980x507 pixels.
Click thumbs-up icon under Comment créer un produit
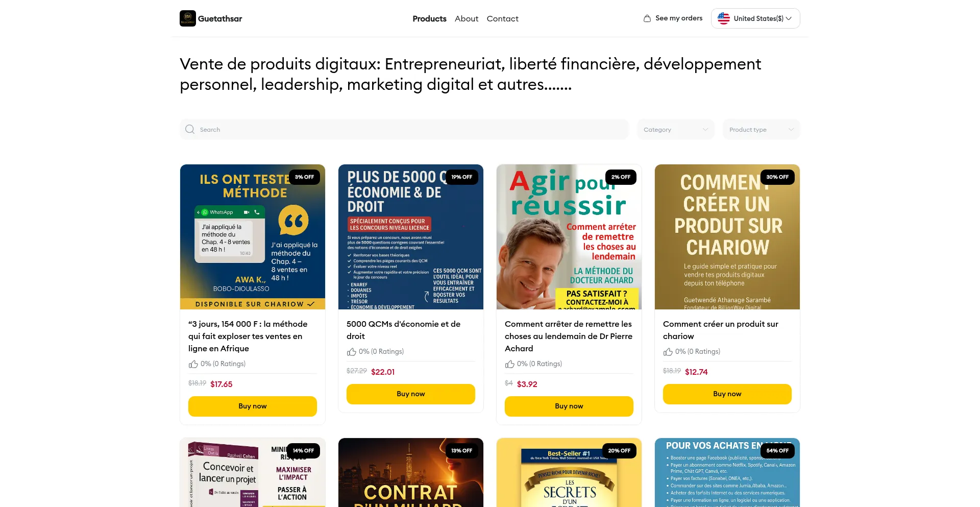point(668,352)
